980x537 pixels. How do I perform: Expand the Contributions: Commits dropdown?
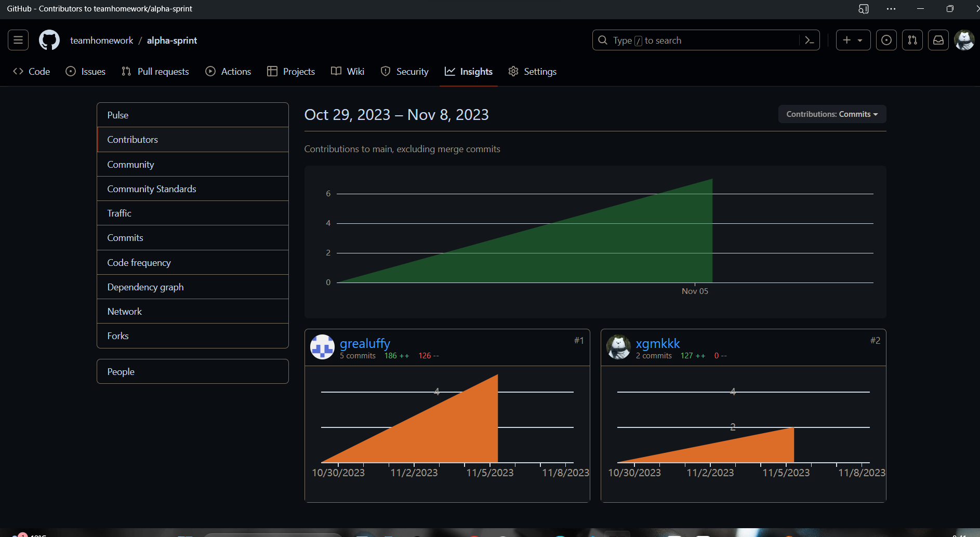click(x=832, y=114)
